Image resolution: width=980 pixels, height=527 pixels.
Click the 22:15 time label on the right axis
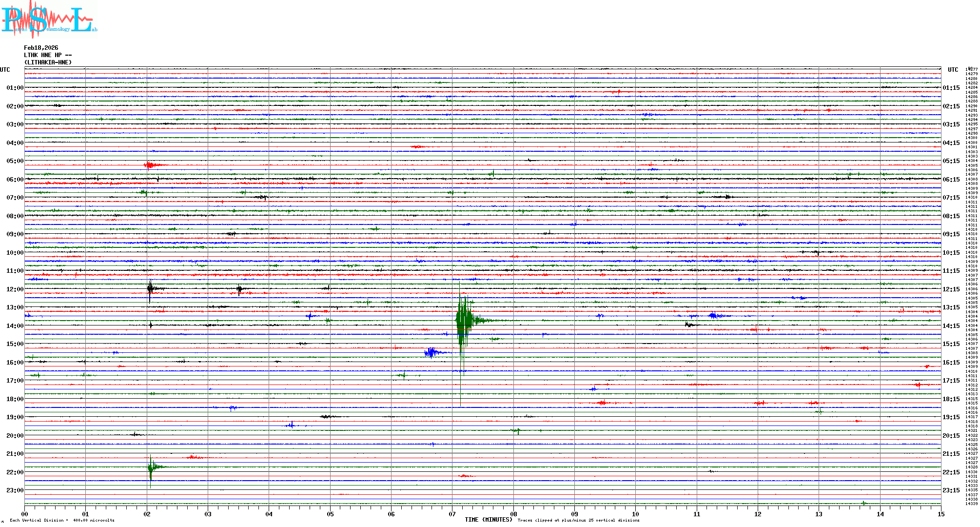[x=951, y=472]
